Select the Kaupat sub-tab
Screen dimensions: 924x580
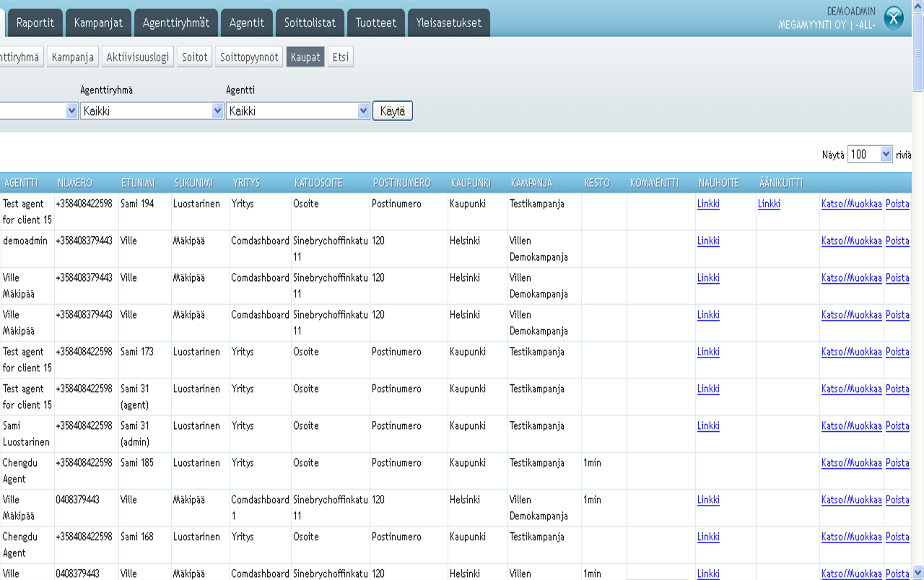pos(305,57)
